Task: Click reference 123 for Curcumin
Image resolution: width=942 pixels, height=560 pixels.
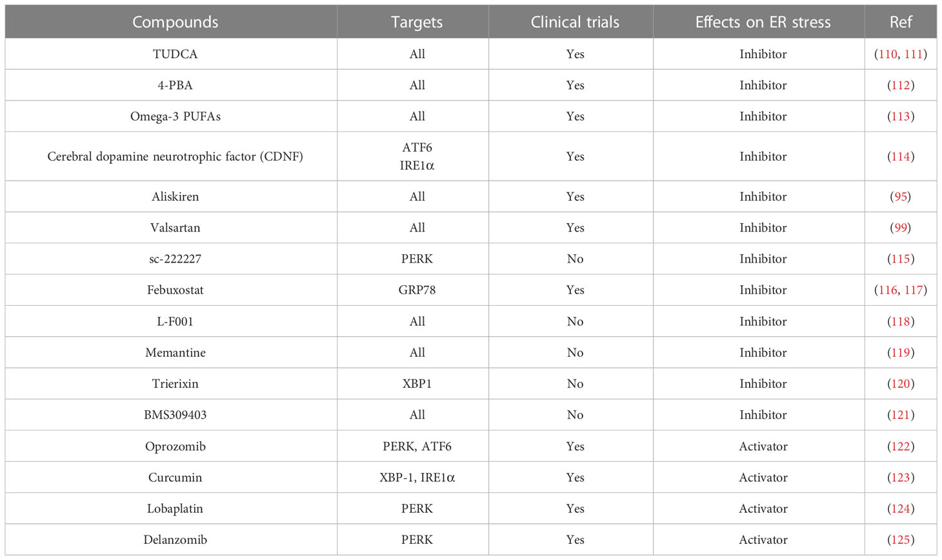Action: point(901,477)
